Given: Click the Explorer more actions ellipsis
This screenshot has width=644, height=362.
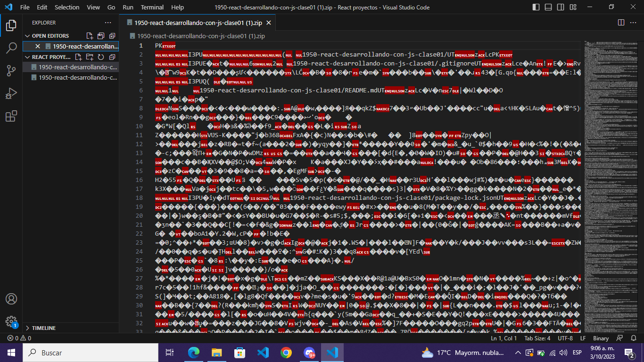Looking at the screenshot, I should [x=108, y=23].
